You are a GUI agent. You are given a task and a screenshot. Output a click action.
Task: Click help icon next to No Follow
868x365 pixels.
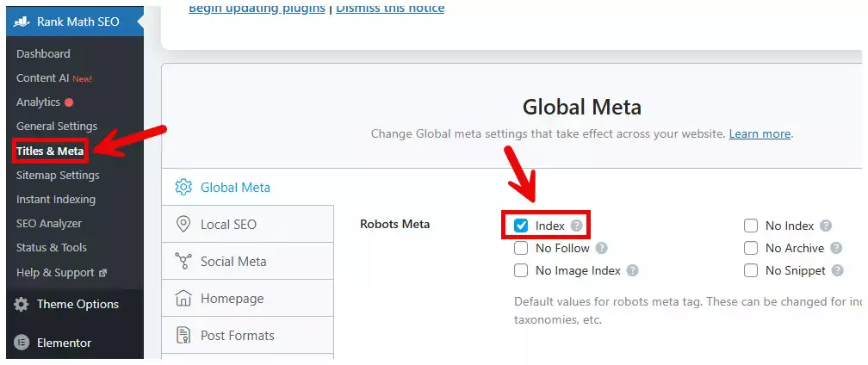[x=602, y=248]
